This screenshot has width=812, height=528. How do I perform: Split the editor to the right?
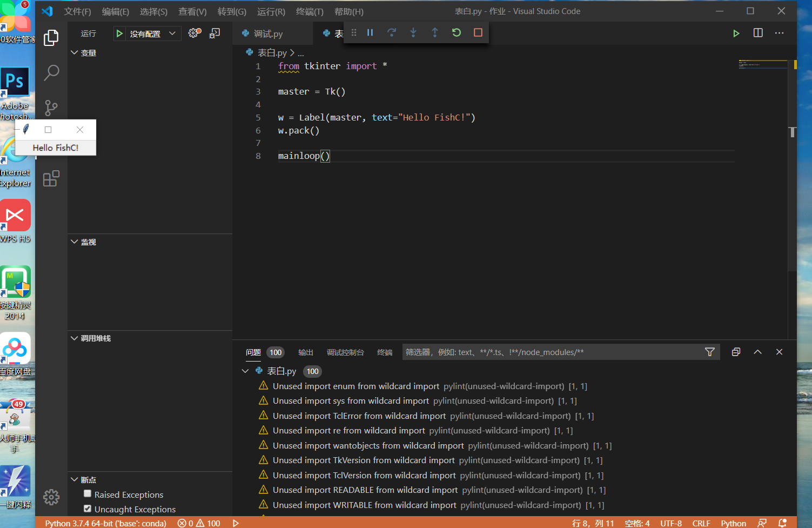tap(758, 33)
